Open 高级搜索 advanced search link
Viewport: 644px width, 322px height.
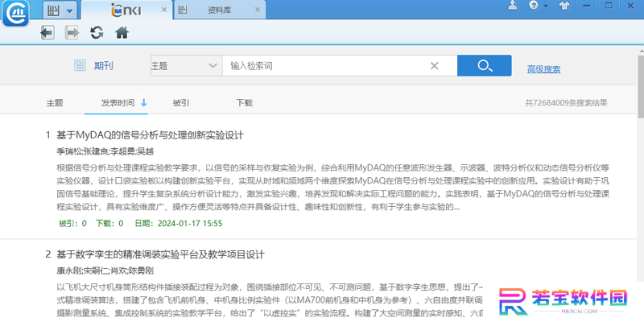tap(544, 69)
